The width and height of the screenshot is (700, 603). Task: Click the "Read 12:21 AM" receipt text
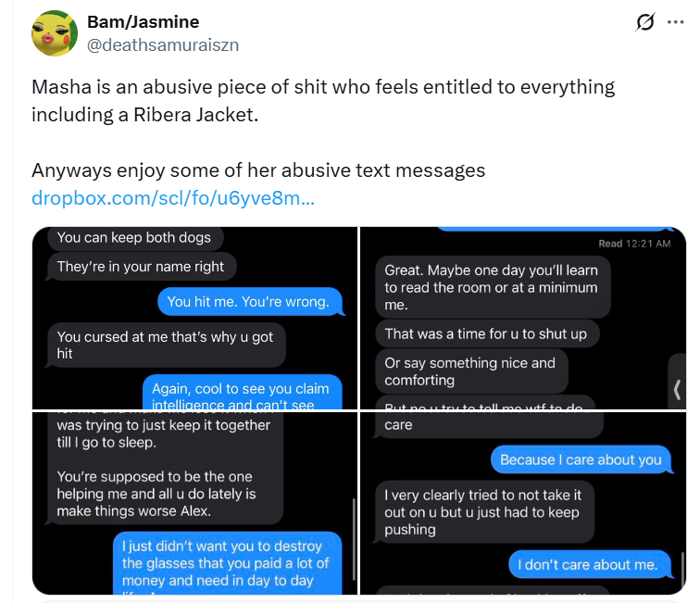coord(633,244)
